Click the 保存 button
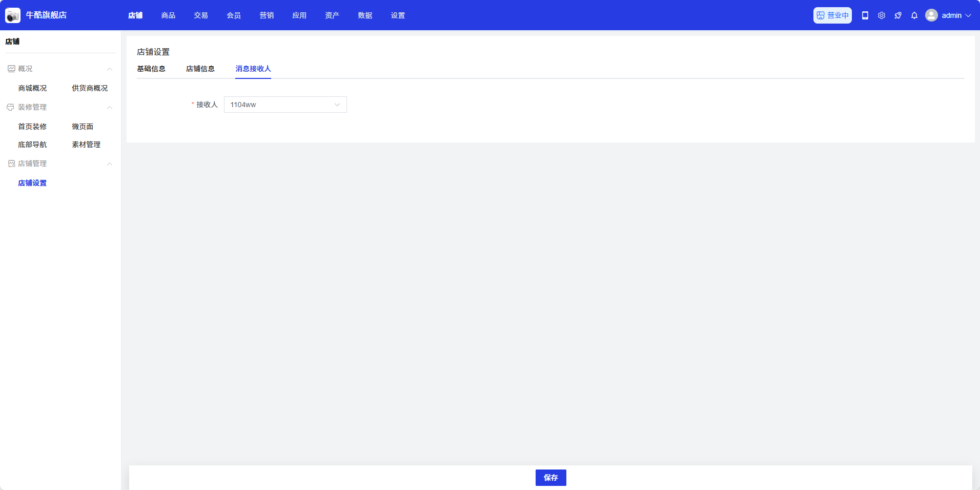The image size is (980, 490). 551,478
